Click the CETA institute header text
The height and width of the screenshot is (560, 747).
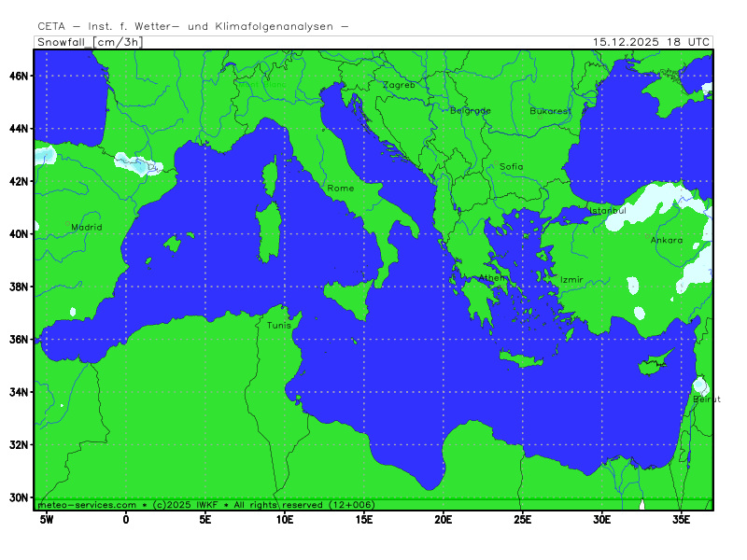coord(192,27)
